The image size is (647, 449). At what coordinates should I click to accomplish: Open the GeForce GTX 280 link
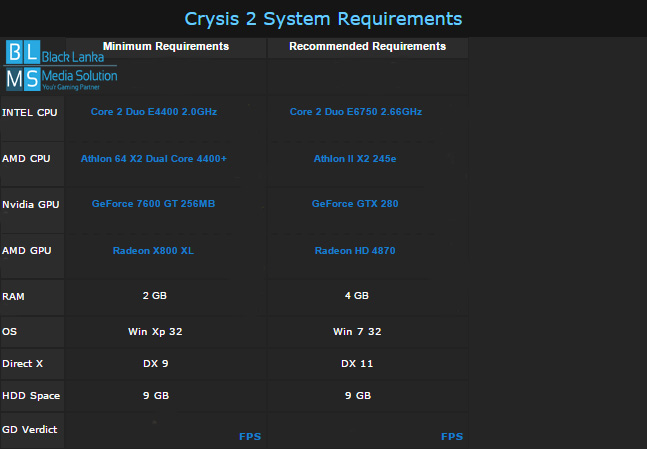coord(355,204)
